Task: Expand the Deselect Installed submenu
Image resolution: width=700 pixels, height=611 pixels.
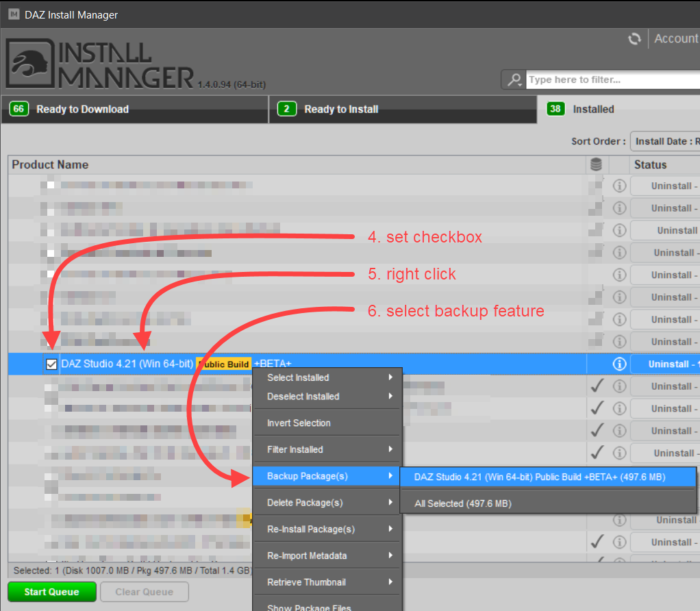Action: (328, 397)
